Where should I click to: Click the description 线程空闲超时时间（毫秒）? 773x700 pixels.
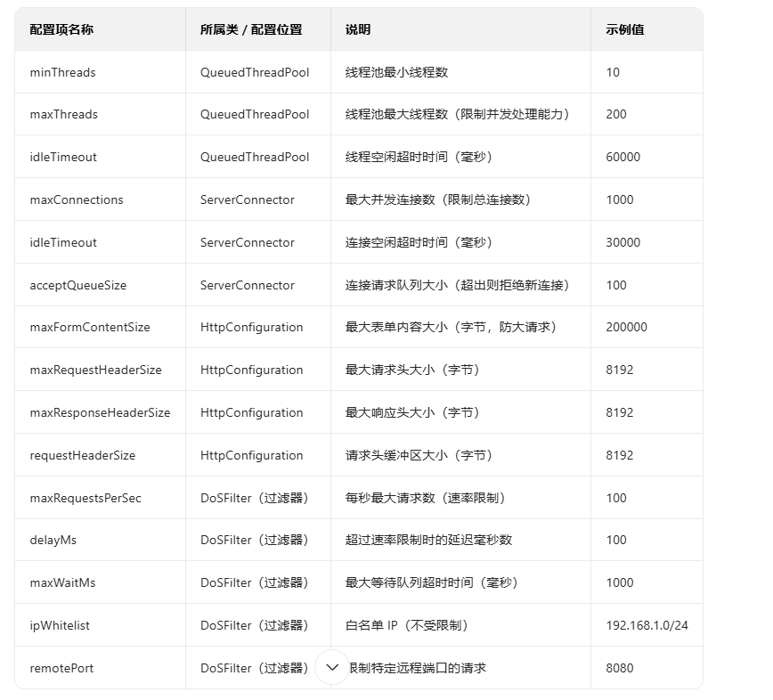tap(419, 158)
